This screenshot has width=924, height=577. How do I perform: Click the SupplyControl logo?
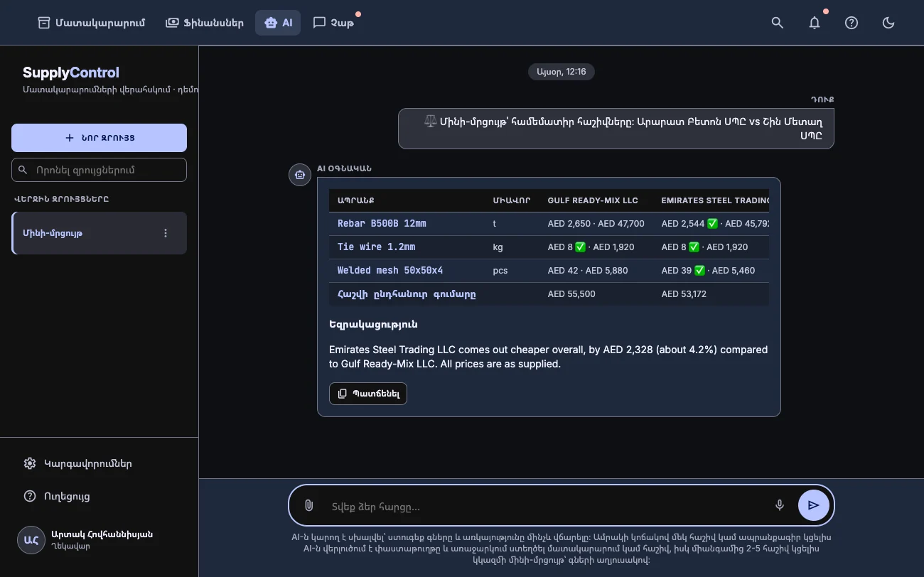71,72
